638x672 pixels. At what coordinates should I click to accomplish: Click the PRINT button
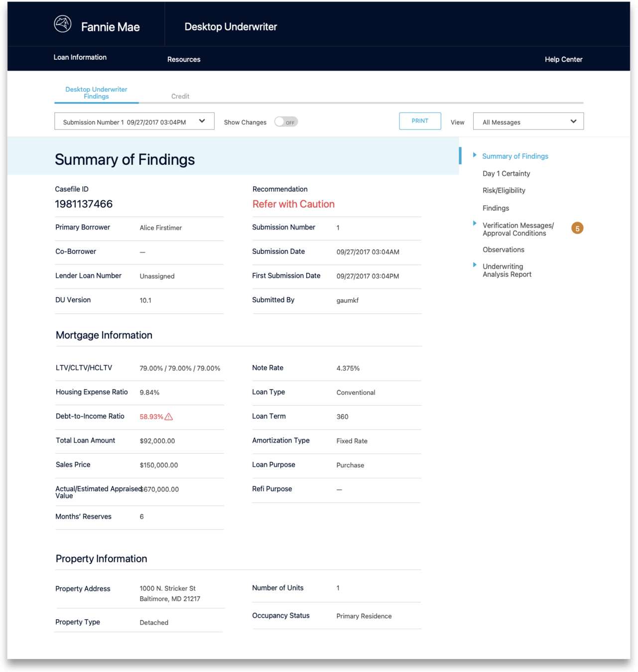pyautogui.click(x=420, y=121)
